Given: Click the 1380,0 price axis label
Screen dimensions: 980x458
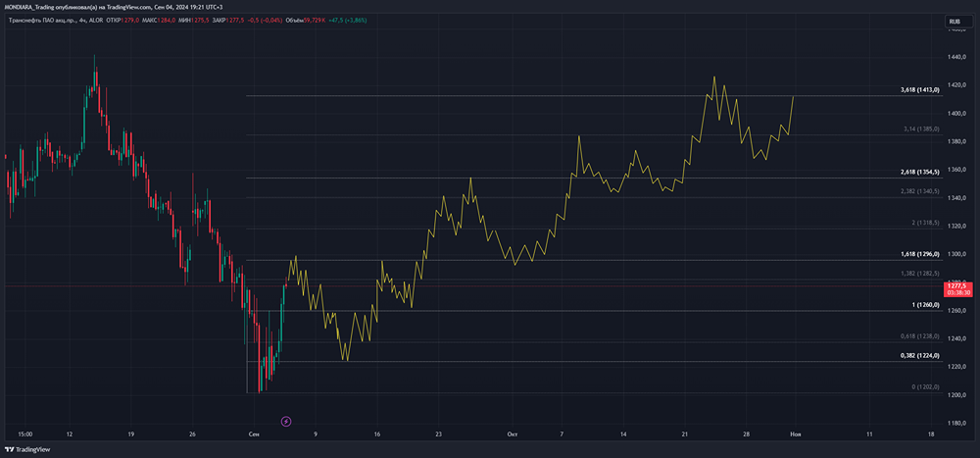Looking at the screenshot, I should click(956, 141).
